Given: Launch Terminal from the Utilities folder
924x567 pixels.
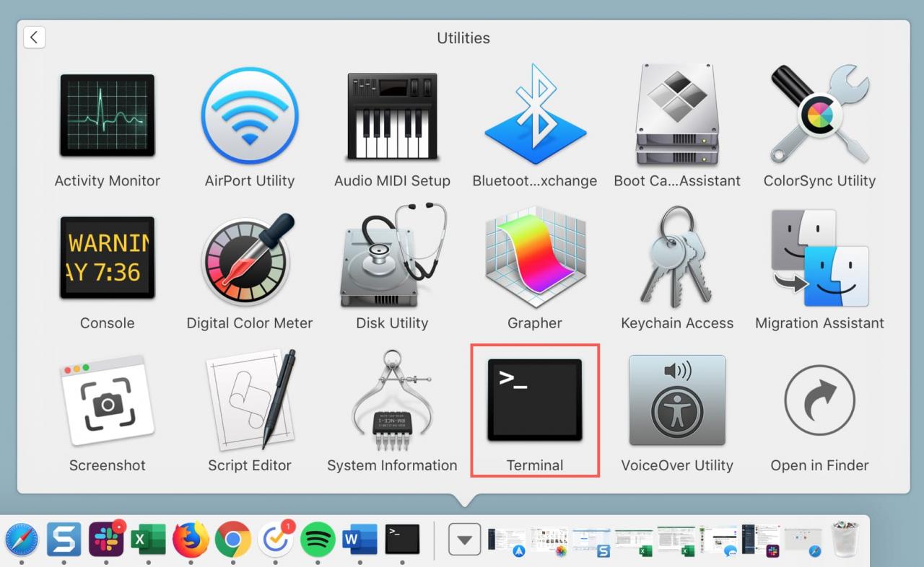Looking at the screenshot, I should point(535,400).
